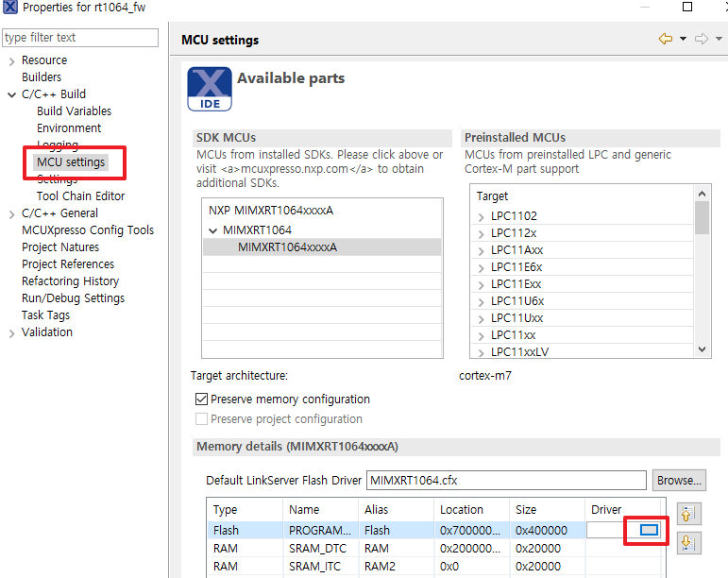Viewport: 728px width, 578px height.
Task: Click the Flash driver cell edit button
Action: (x=649, y=530)
